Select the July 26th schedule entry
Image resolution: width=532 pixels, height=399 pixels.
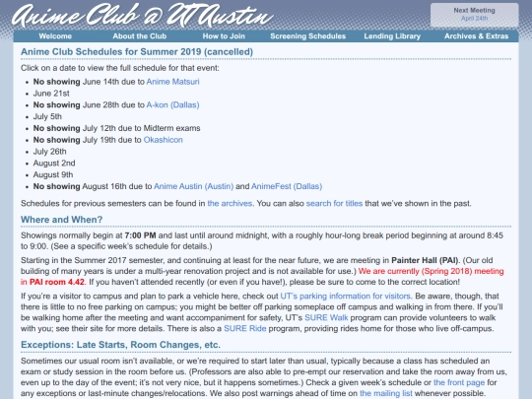[x=50, y=152]
